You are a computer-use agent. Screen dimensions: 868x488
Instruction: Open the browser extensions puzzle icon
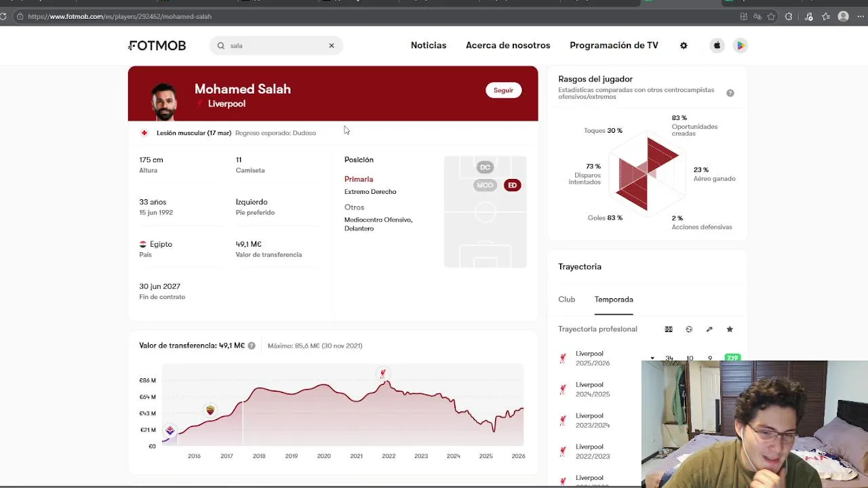click(789, 16)
